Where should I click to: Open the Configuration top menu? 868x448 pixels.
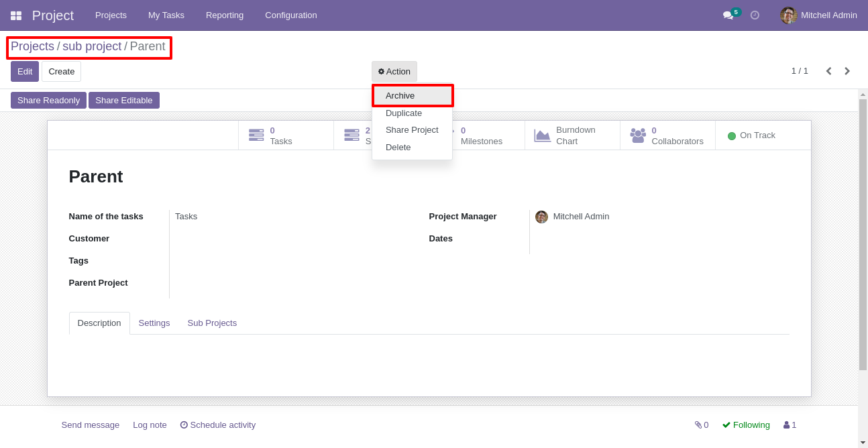[x=291, y=15]
